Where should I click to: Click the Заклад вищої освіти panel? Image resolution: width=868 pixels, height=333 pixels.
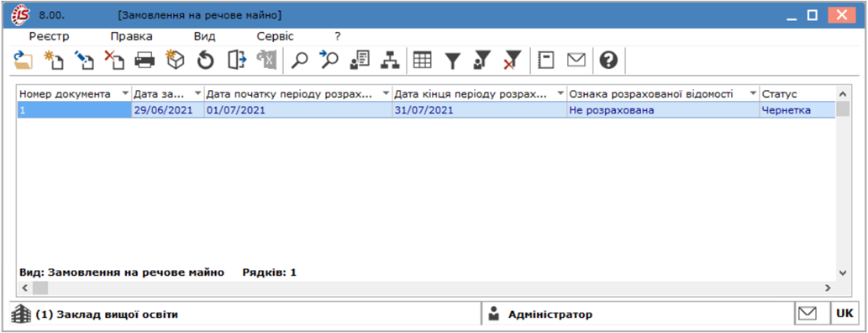pyautogui.click(x=245, y=314)
